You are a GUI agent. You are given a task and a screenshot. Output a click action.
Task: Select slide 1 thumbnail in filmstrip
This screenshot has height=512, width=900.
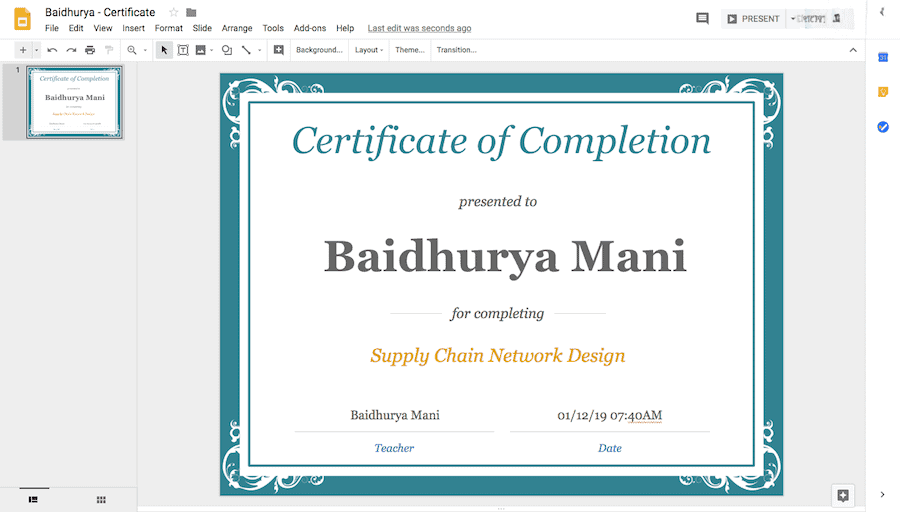click(x=74, y=102)
